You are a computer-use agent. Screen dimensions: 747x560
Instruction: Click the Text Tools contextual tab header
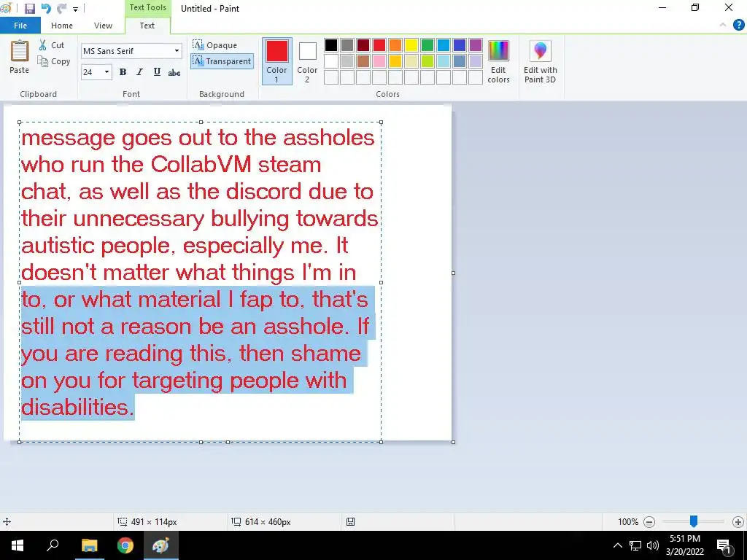click(147, 7)
